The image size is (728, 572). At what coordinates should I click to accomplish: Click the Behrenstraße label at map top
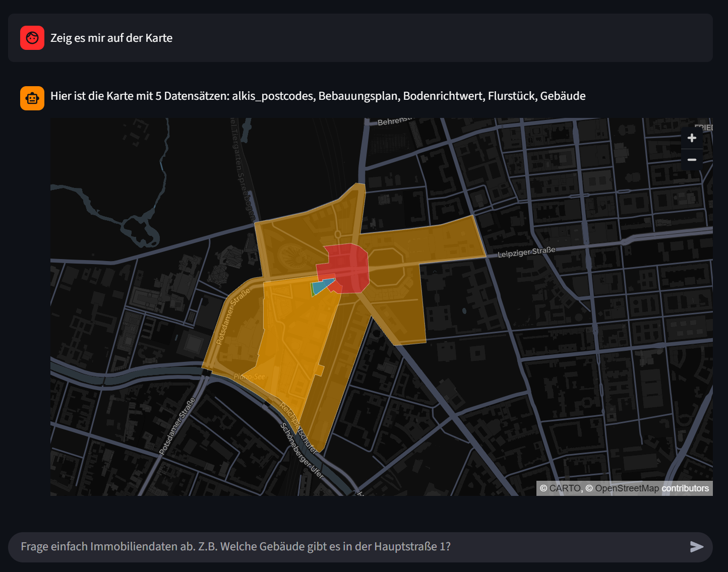coord(394,121)
